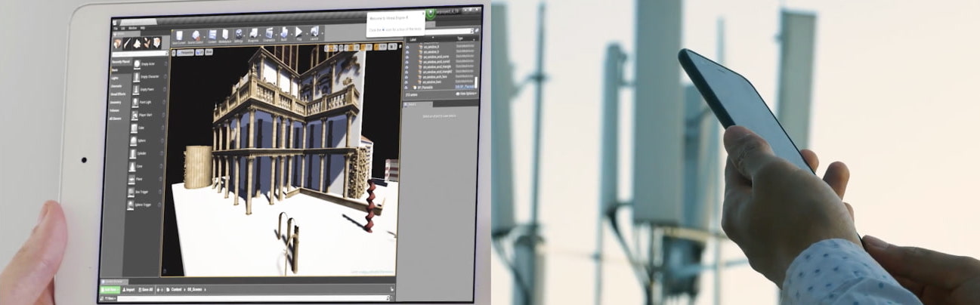The width and height of the screenshot is (980, 305).
Task: Click Import in Content Browser
Action: (129, 290)
